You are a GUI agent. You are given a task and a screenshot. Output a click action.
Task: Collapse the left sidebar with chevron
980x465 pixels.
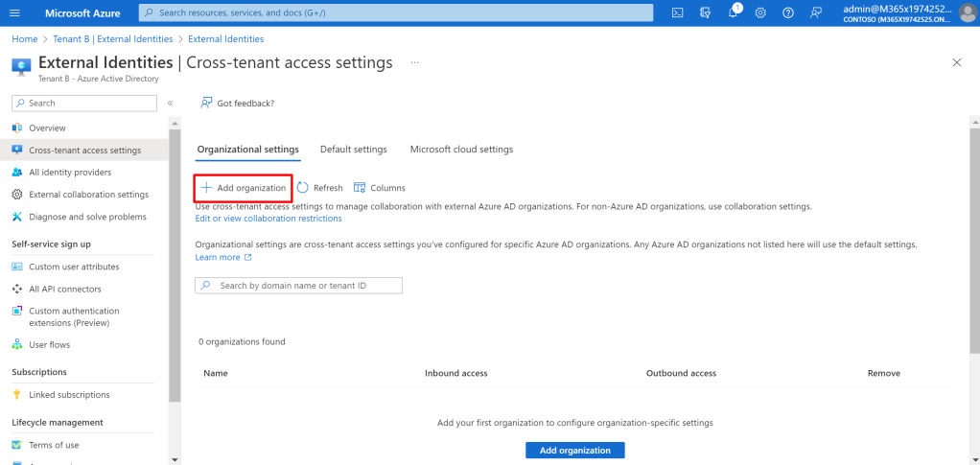coord(170,103)
